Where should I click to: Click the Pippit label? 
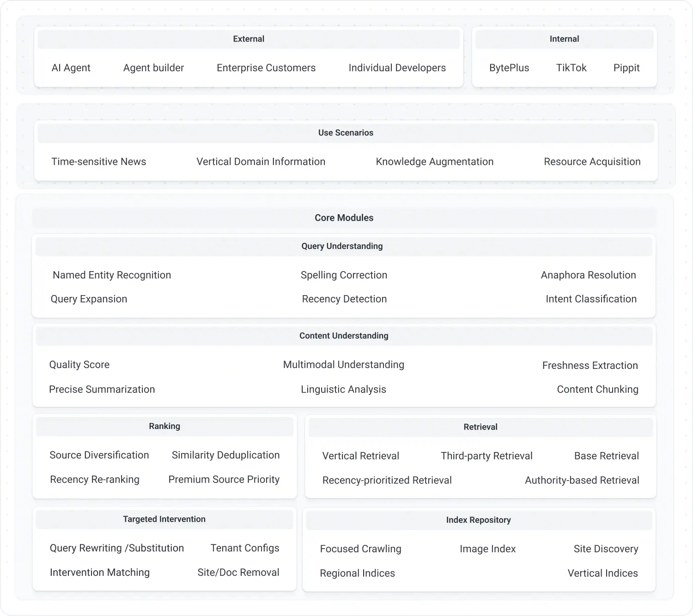(626, 68)
